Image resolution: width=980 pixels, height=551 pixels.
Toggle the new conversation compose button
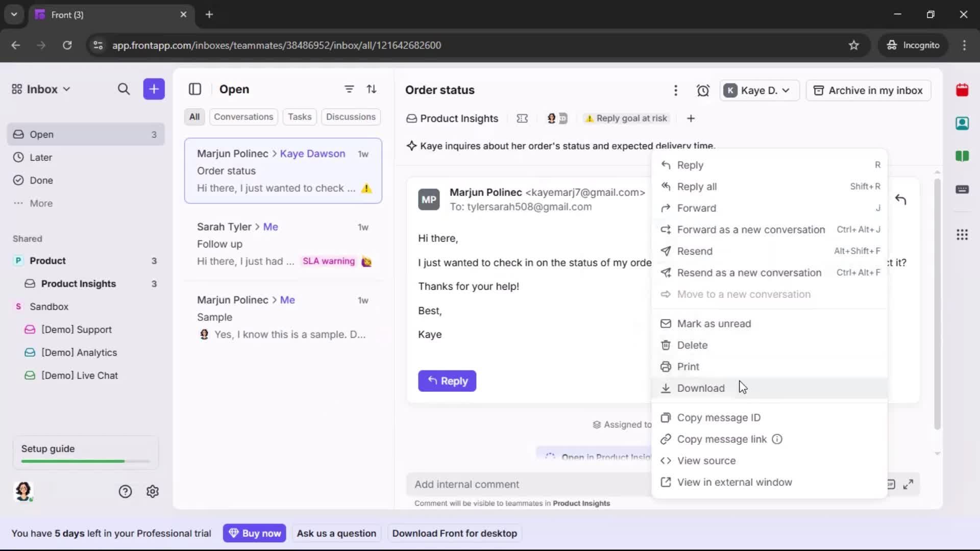(x=154, y=89)
